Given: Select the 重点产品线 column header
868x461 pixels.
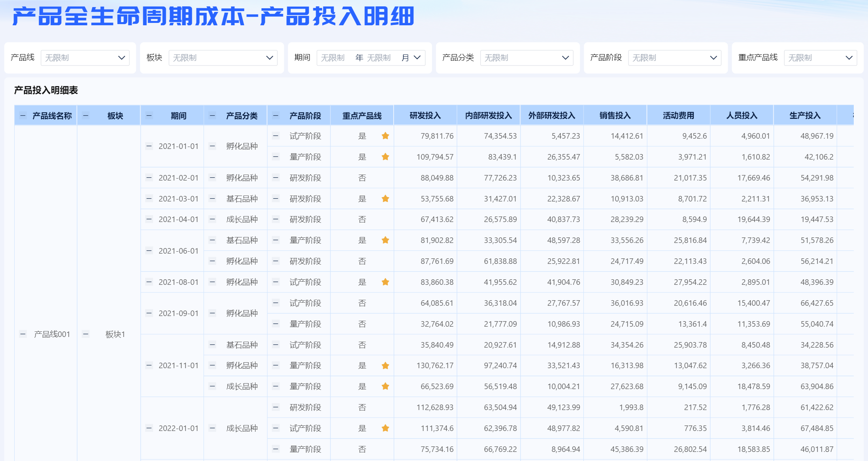Looking at the screenshot, I should coord(362,116).
